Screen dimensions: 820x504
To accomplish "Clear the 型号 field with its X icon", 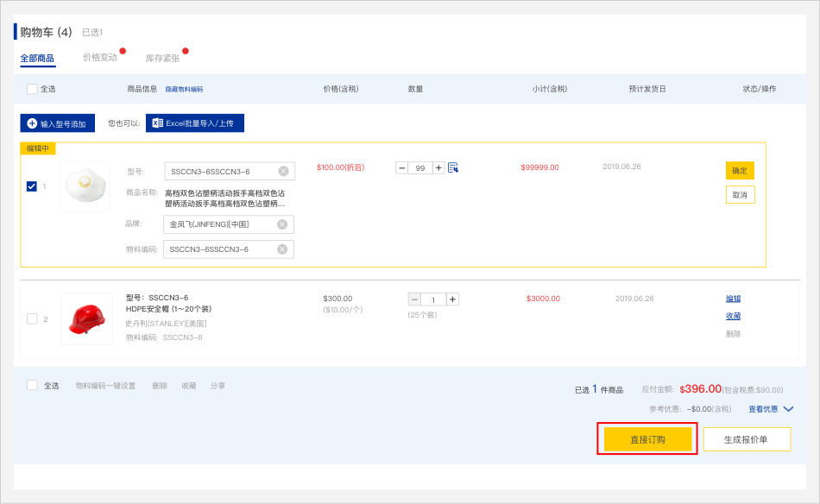I will (283, 171).
